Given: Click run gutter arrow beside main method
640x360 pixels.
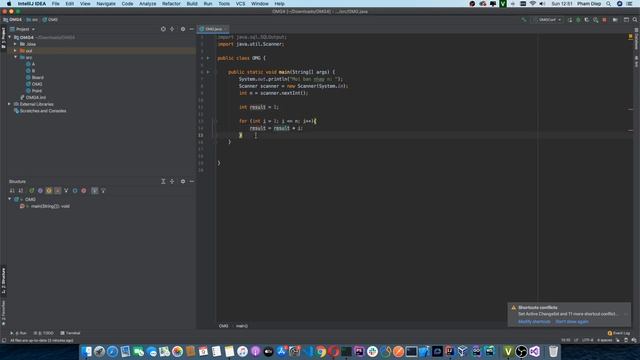Looking at the screenshot, I should coord(208,72).
